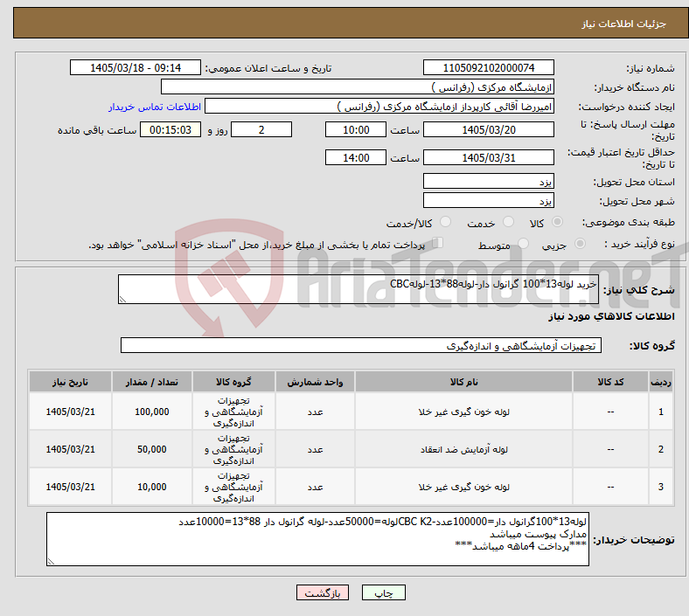
Task: Click the تعداد / مقدار column header
Action: (151, 382)
